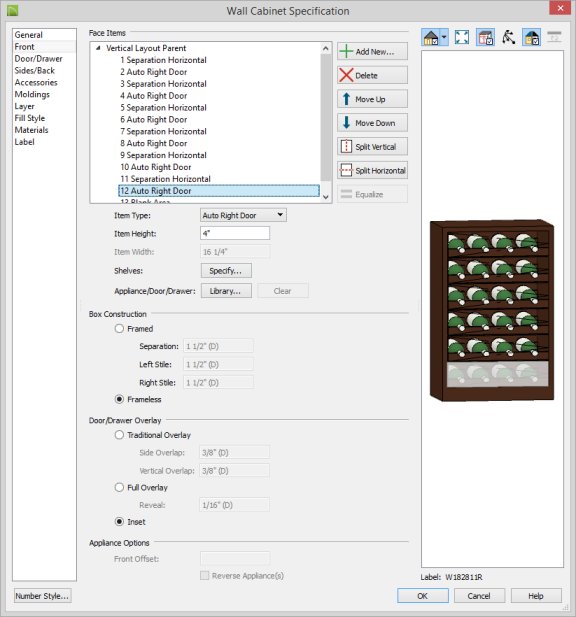Switch to the Door/Drawer panel
The width and height of the screenshot is (576, 617).
coord(39,59)
